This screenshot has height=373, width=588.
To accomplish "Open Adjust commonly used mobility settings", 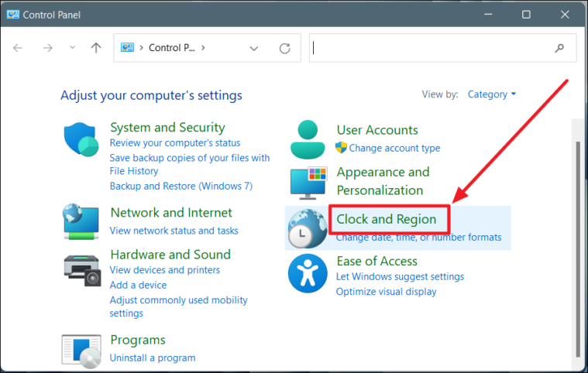I will click(178, 306).
